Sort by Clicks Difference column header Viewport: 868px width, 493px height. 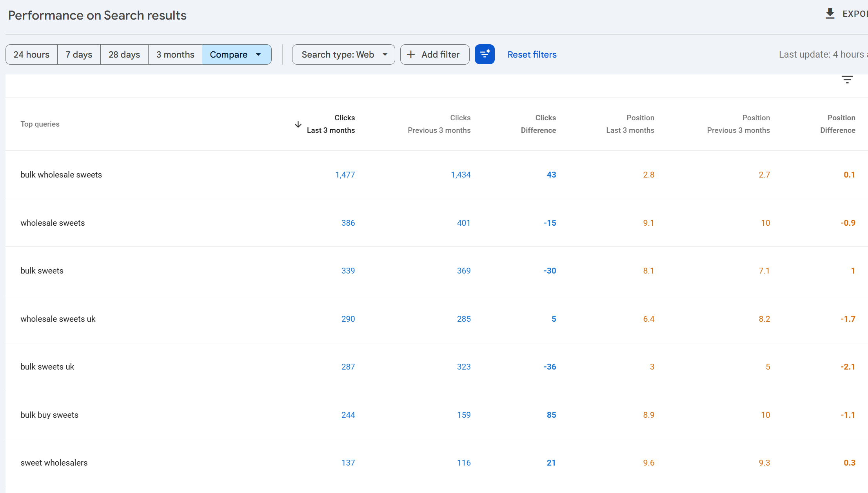tap(538, 124)
